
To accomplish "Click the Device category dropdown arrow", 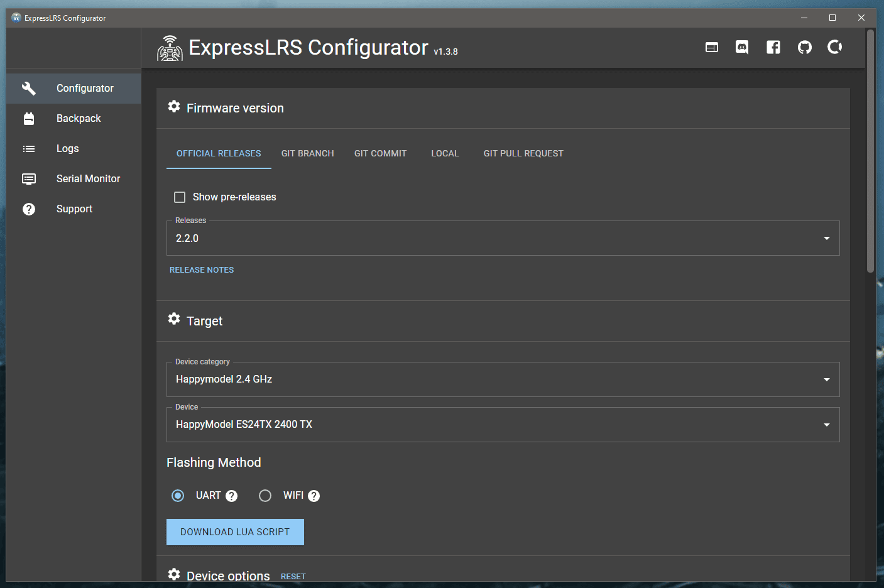I will 827,380.
